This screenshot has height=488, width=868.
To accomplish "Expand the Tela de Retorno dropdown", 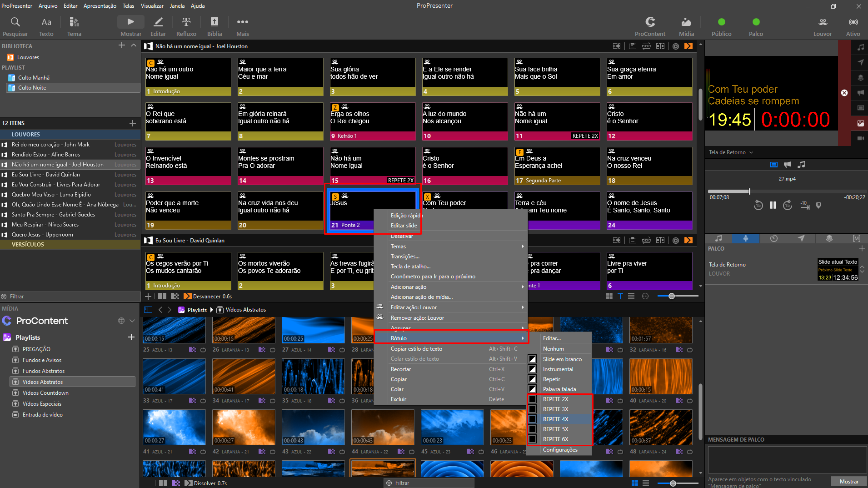I will click(731, 152).
